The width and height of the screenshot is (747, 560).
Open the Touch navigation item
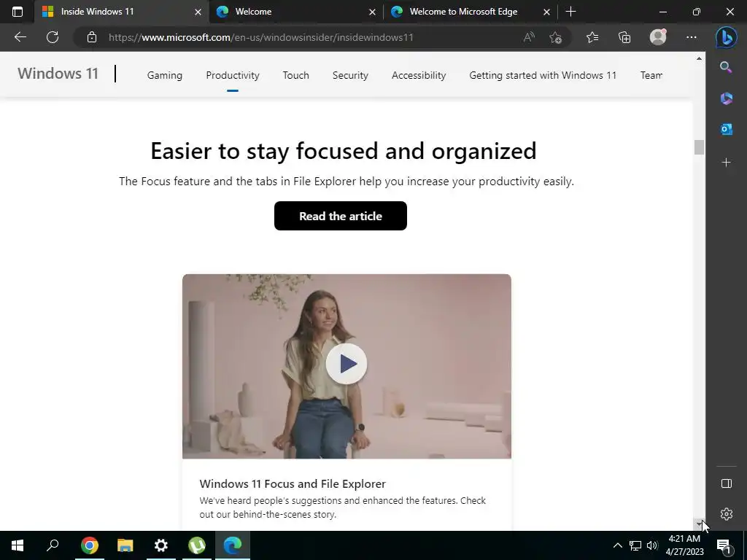click(x=295, y=75)
